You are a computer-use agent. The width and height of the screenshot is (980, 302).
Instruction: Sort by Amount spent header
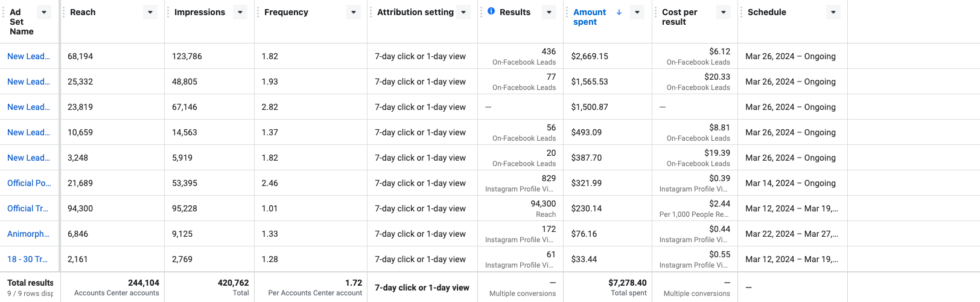(x=589, y=17)
